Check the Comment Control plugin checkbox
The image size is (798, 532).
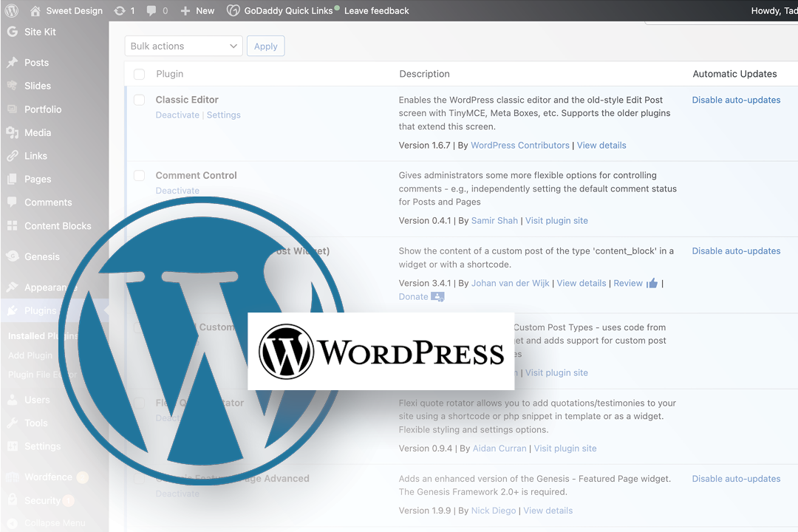click(139, 175)
